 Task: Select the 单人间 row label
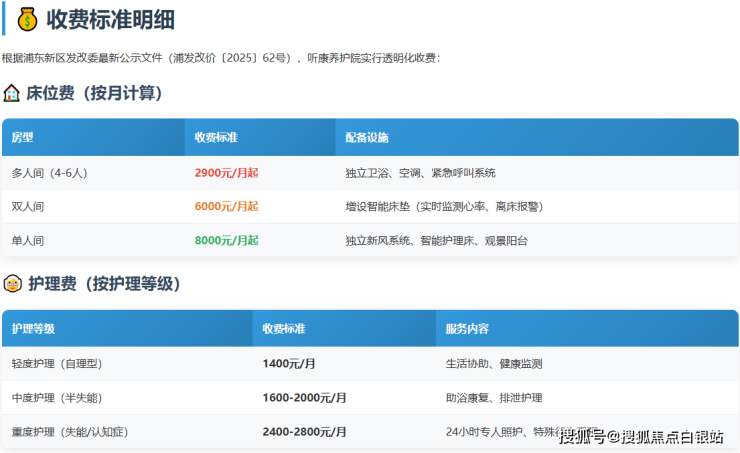28,240
